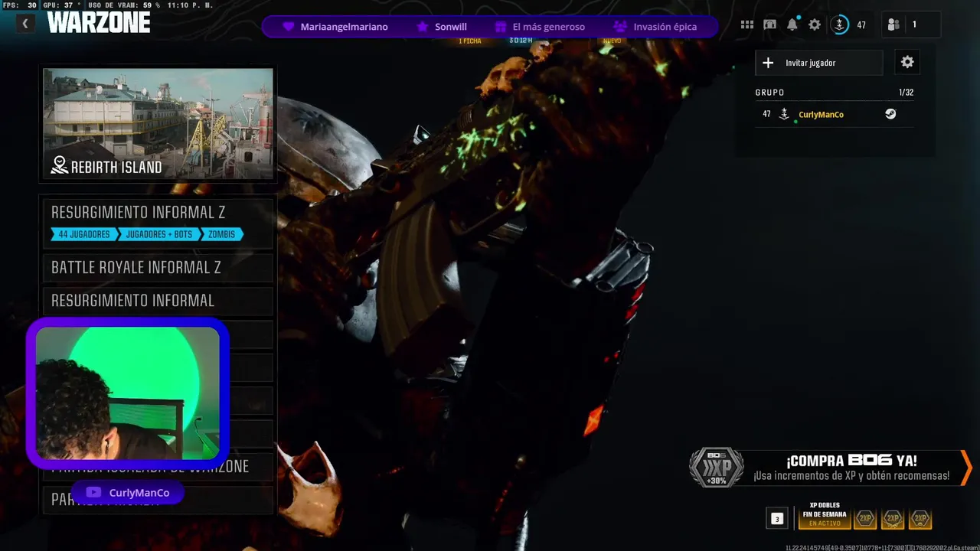Click the Steam platform icon beside CurlyManCo

[x=890, y=114]
